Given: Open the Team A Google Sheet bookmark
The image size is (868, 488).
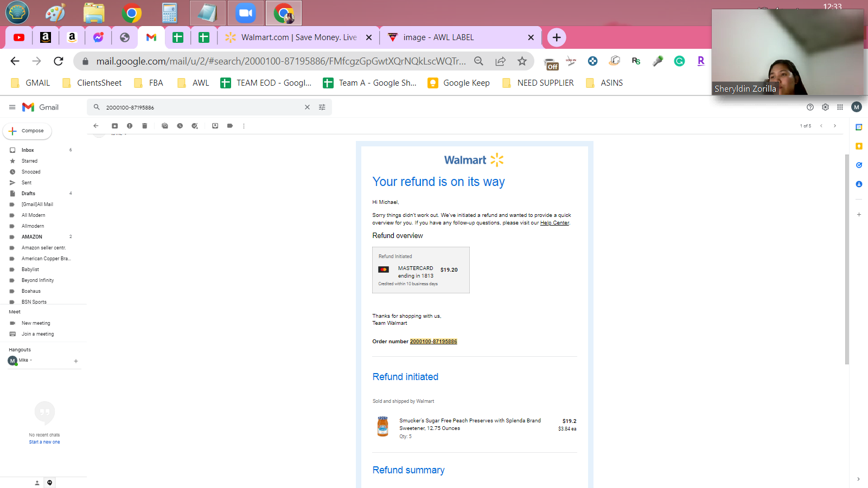Looking at the screenshot, I should (x=370, y=83).
